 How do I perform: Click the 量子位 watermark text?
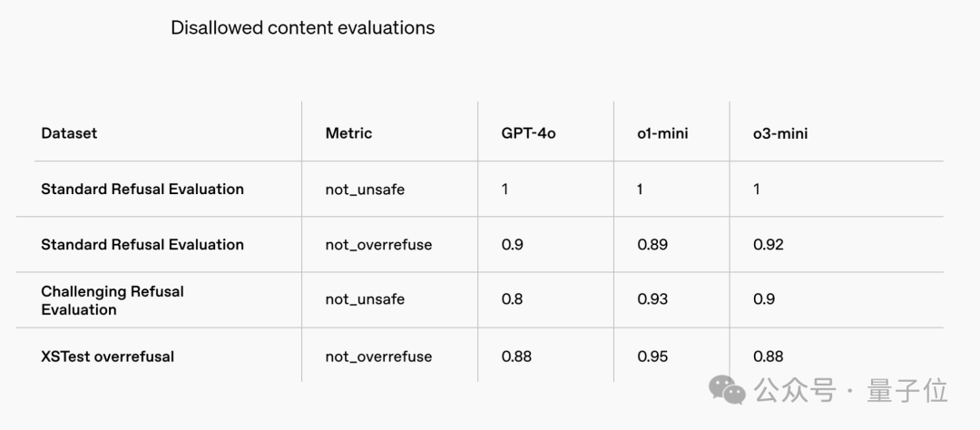pyautogui.click(x=907, y=391)
